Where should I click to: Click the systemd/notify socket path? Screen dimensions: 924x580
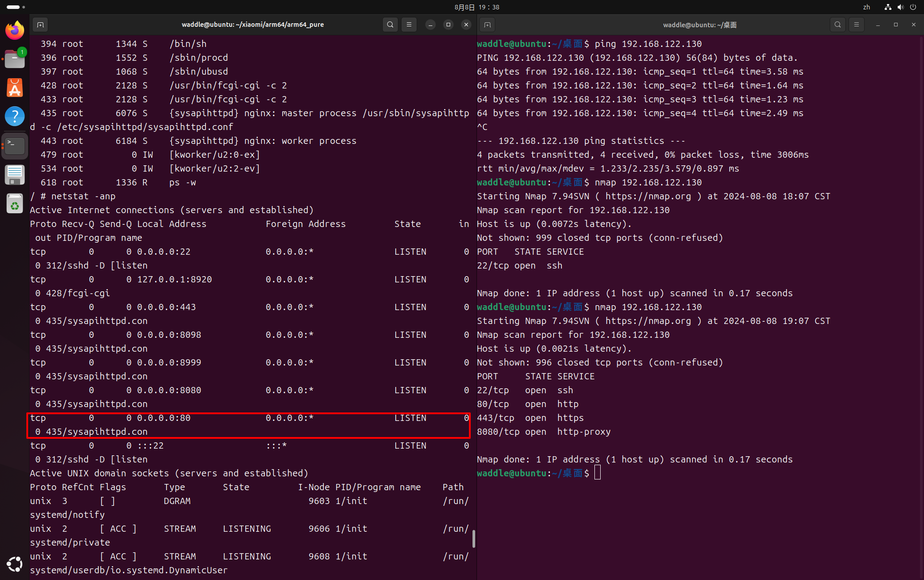tap(67, 515)
